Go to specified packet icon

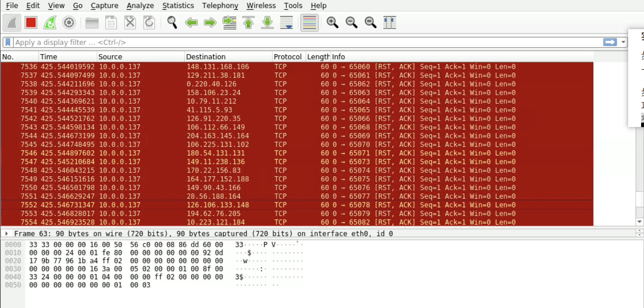click(x=230, y=23)
